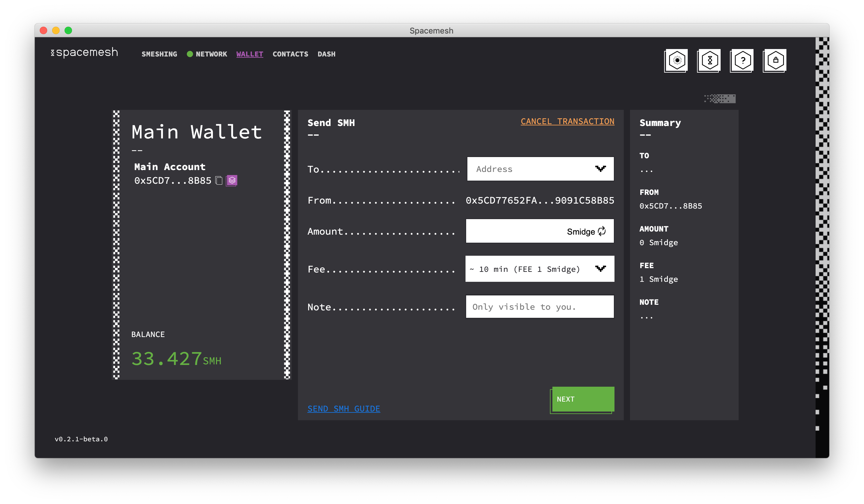Expand the To address dropdown arrow

[x=600, y=169]
